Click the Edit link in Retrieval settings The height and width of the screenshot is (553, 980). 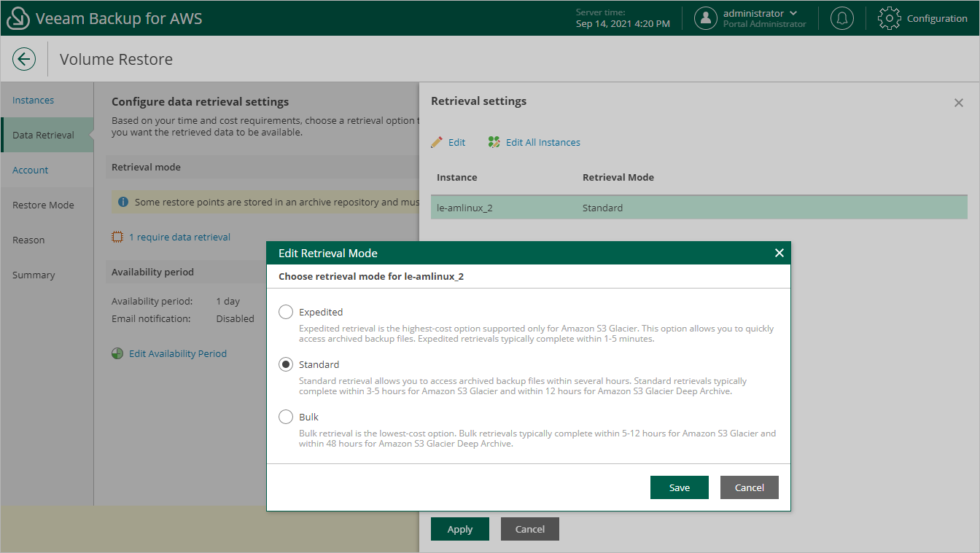[456, 142]
